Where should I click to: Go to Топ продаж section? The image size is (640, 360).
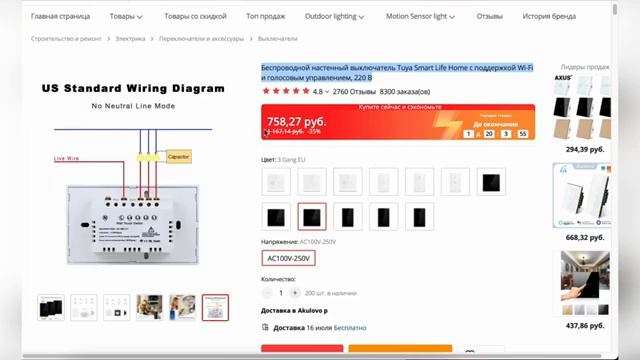265,16
